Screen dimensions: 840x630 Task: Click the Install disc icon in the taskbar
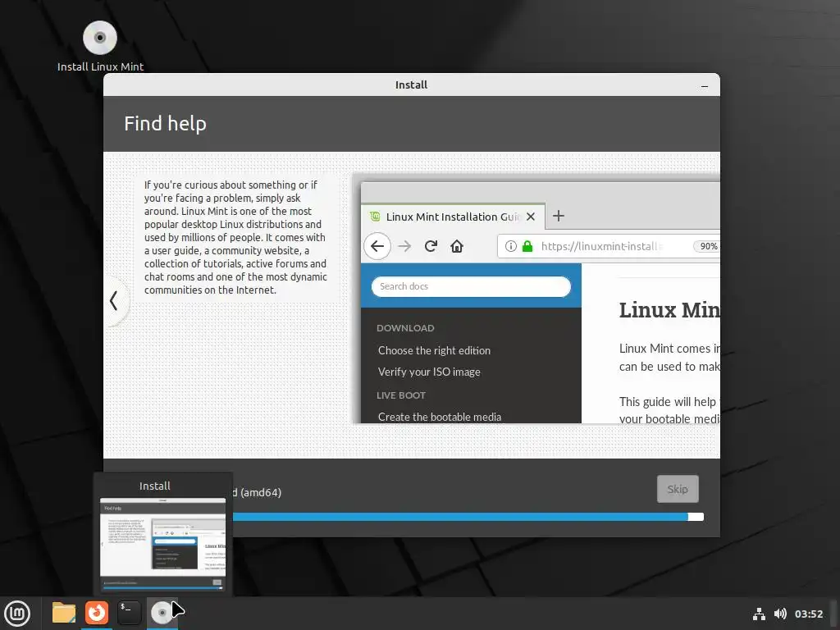pos(162,613)
